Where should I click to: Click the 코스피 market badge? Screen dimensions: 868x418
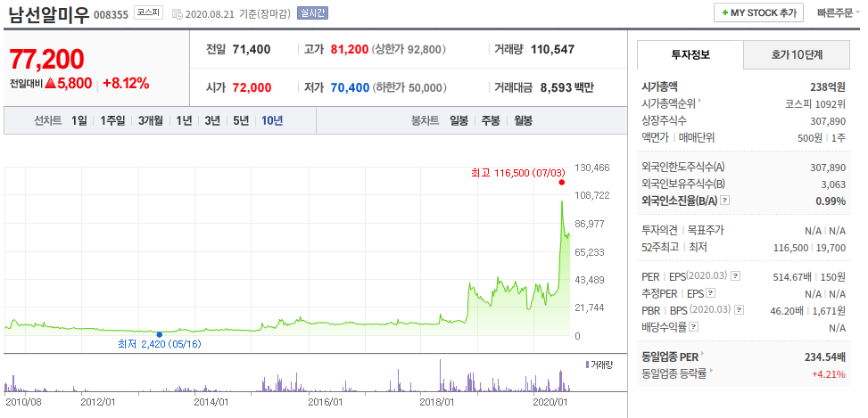click(x=148, y=12)
